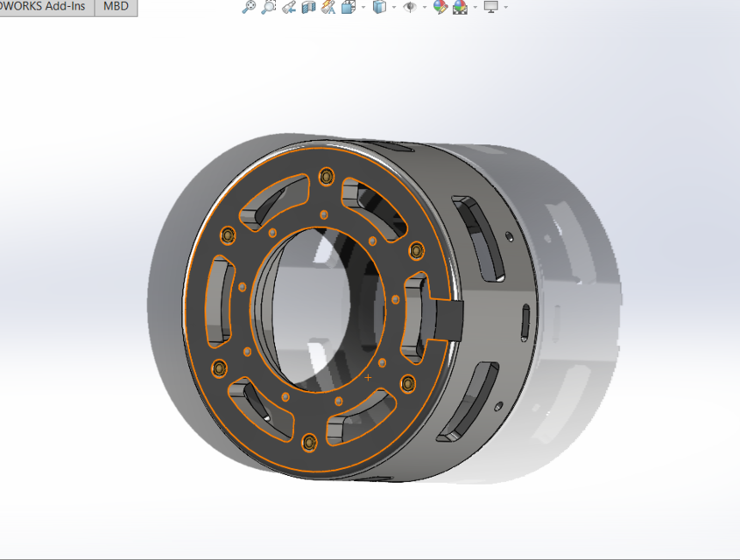
Task: Toggle the Display Style shading mode
Action: (x=381, y=7)
